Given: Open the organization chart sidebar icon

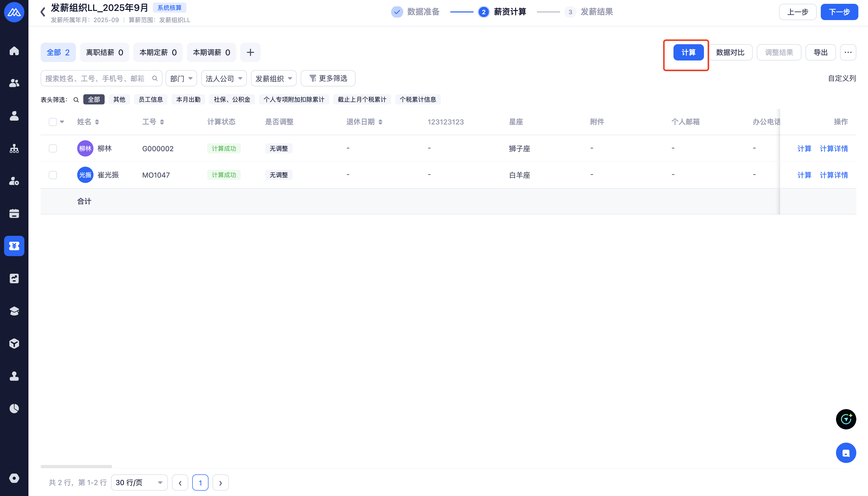Looking at the screenshot, I should tap(14, 149).
